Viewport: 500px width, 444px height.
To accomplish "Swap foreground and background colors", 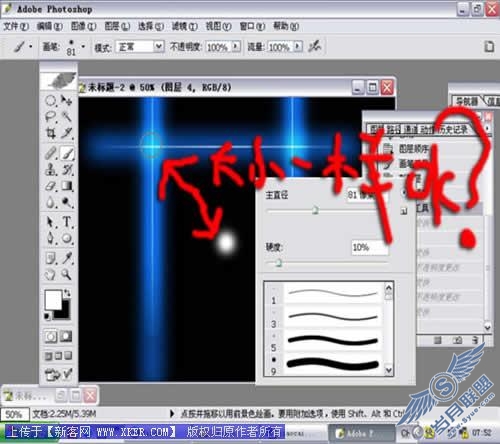I will click(x=67, y=293).
